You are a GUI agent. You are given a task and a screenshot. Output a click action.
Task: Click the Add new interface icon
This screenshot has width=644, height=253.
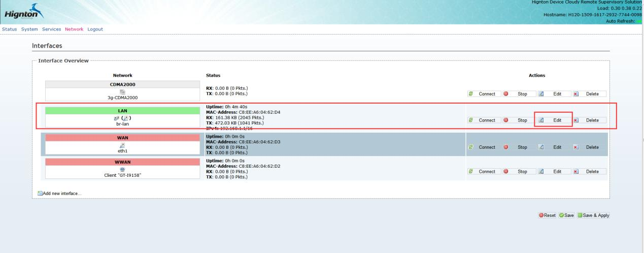click(40, 194)
